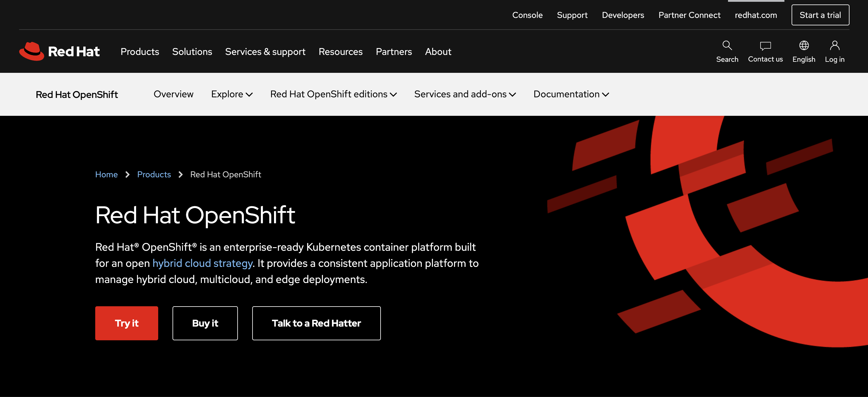The width and height of the screenshot is (868, 397).
Task: Click the Log in user icon
Action: [x=835, y=45]
